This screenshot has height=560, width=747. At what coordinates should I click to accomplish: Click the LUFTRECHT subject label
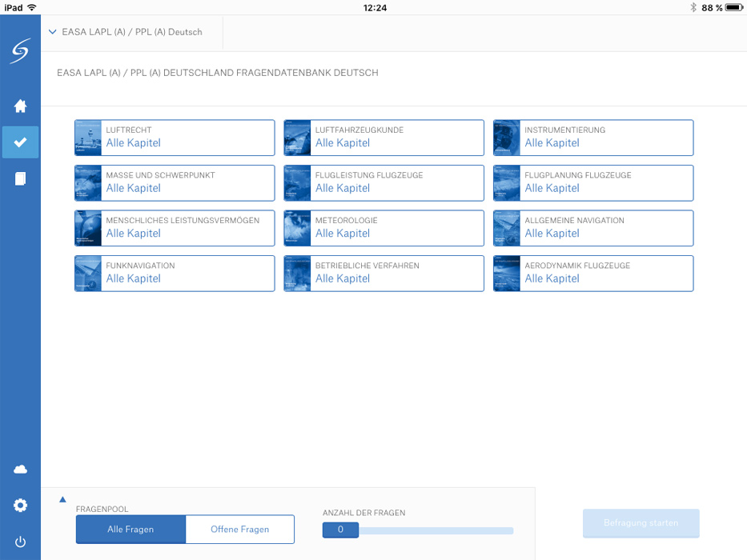point(129,130)
